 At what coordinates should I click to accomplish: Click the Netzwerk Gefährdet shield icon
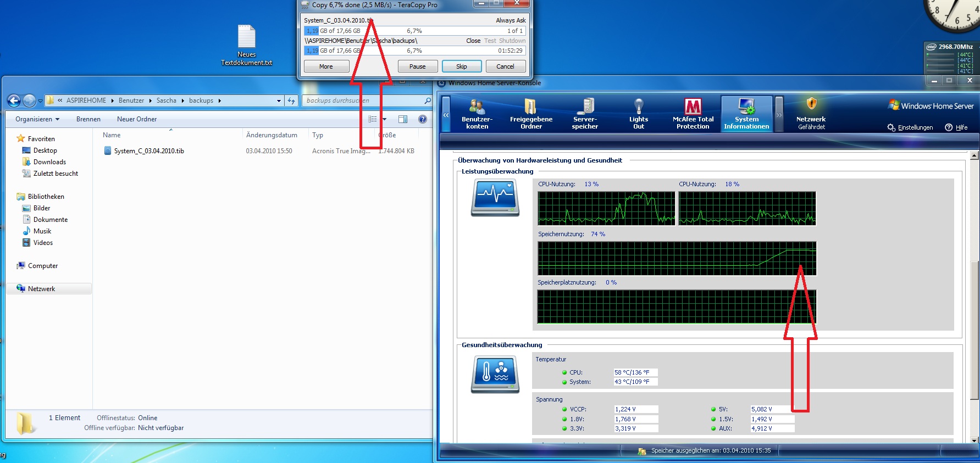click(811, 104)
